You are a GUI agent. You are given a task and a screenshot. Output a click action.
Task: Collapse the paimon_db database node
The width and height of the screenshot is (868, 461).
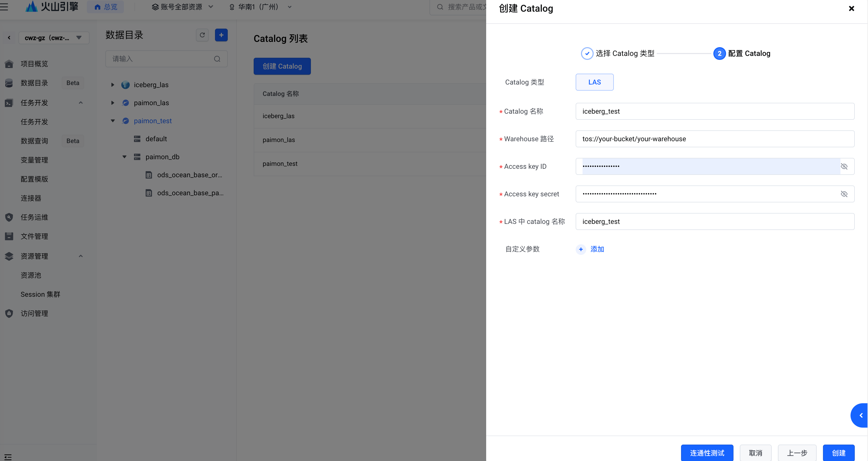point(124,157)
